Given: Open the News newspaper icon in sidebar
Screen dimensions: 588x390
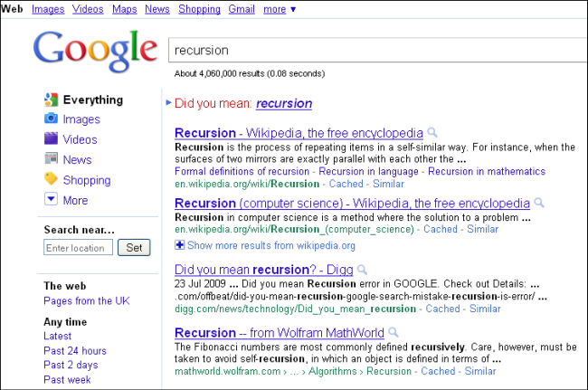Looking at the screenshot, I should pos(51,159).
